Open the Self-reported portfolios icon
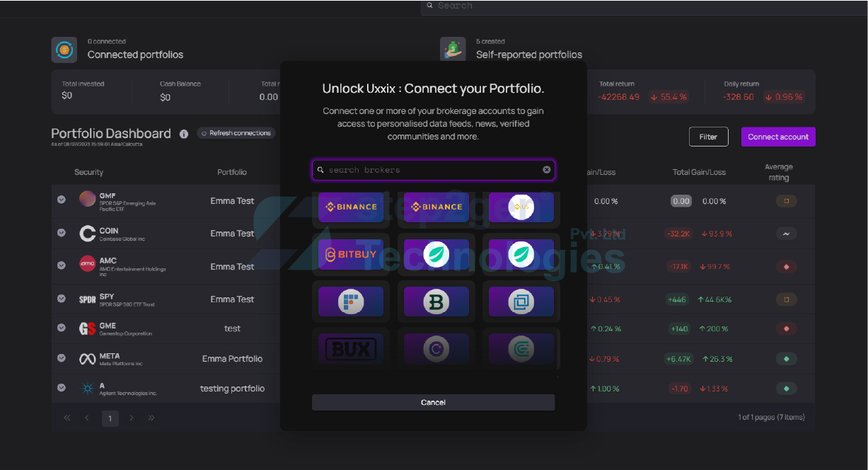Viewport: 868px width, 470px height. click(x=453, y=50)
